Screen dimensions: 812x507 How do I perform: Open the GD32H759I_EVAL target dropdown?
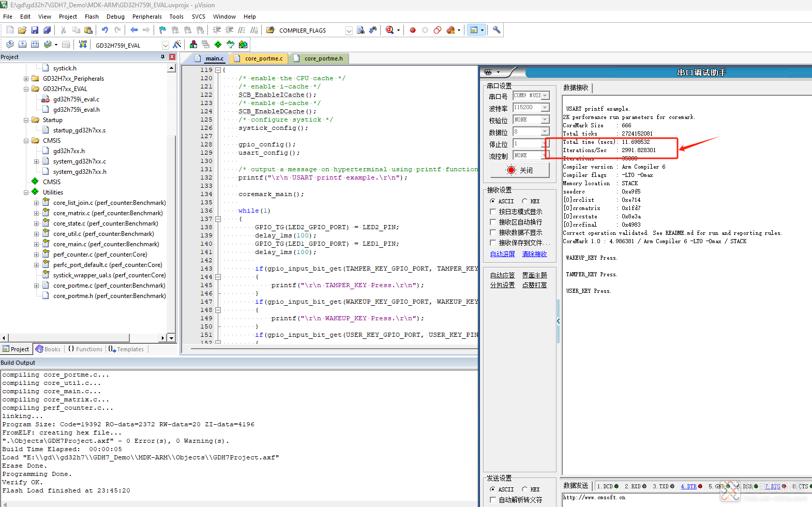[165, 45]
